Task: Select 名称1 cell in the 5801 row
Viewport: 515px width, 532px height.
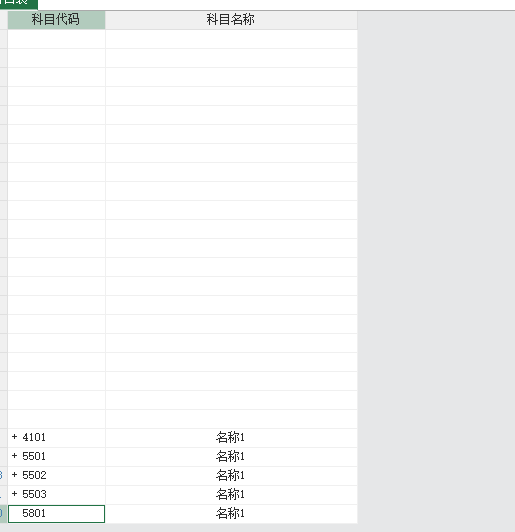Action: 231,514
